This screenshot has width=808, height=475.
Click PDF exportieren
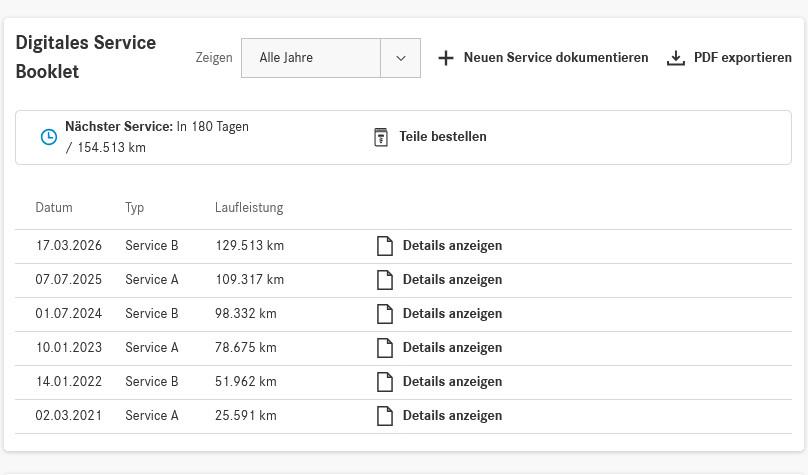point(743,57)
